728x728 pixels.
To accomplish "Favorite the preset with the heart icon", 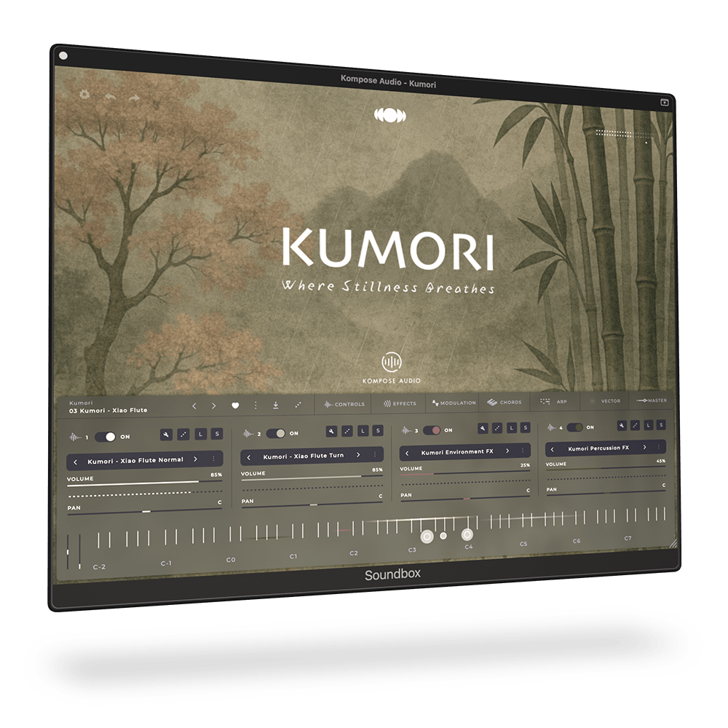I will (235, 405).
